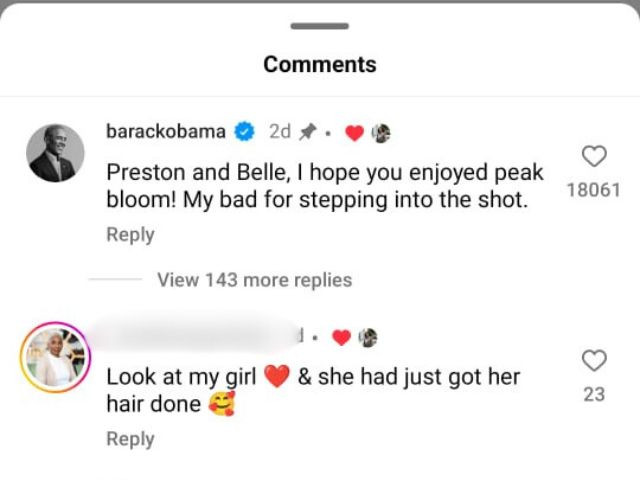Click the red heart in the second comment's header
Viewport: 640px width, 480px height.
coord(340,337)
